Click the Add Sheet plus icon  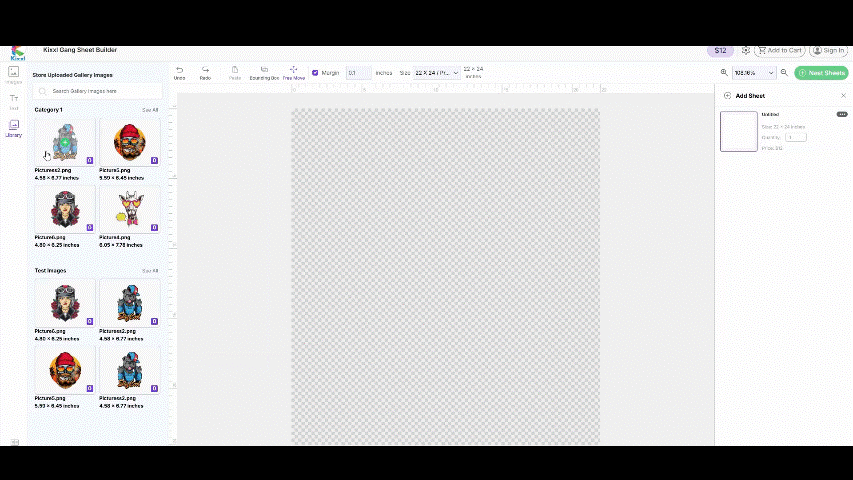tap(727, 96)
